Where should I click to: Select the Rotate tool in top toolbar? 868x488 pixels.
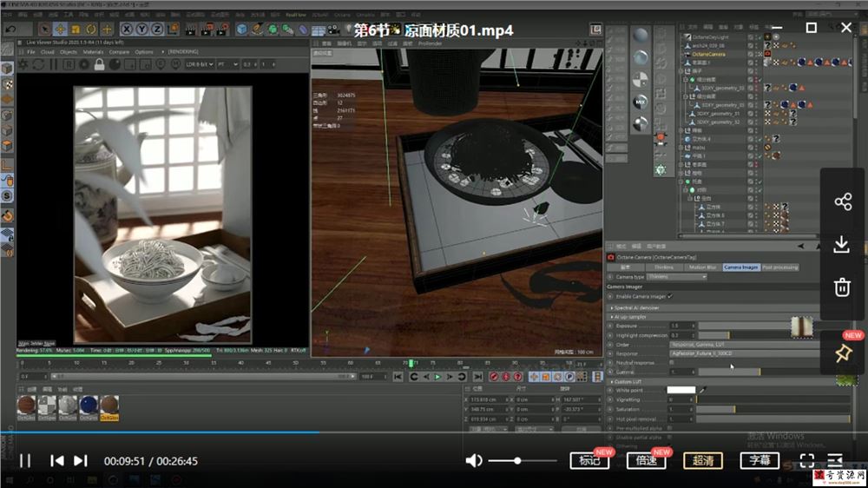tap(91, 29)
